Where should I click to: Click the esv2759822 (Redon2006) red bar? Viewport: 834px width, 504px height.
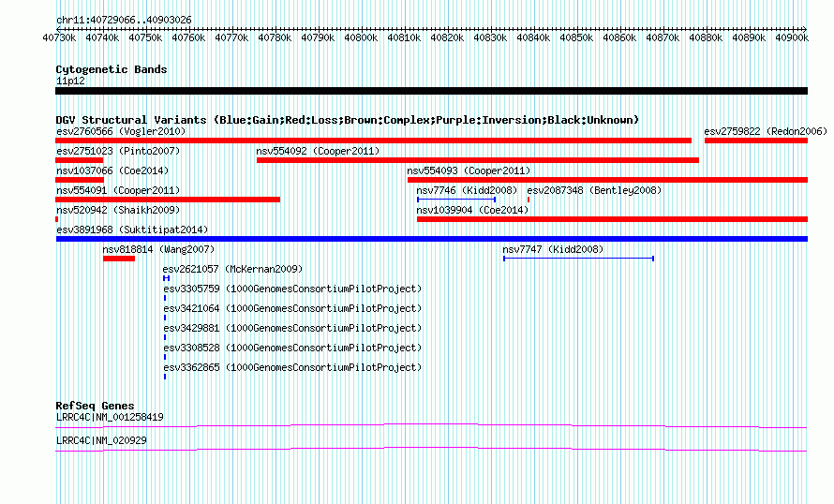756,141
